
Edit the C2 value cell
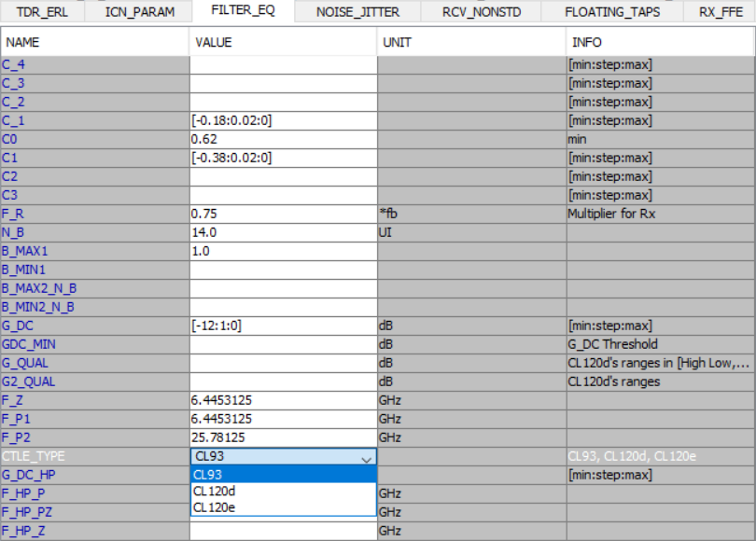[284, 177]
